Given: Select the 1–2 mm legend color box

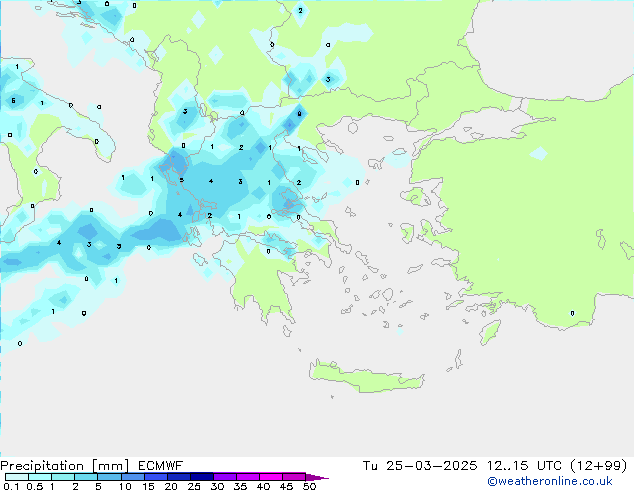Looking at the screenshot, I should pos(63,477).
